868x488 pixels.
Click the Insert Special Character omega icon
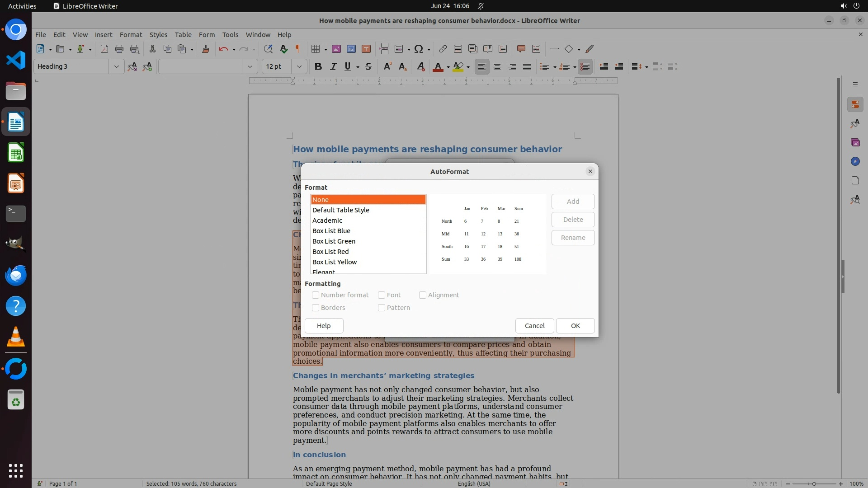tap(419, 49)
